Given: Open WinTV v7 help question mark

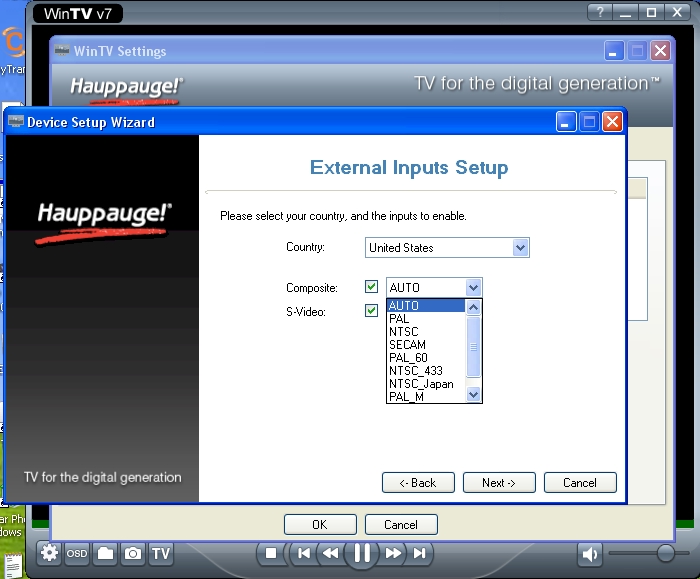Looking at the screenshot, I should pos(600,12).
